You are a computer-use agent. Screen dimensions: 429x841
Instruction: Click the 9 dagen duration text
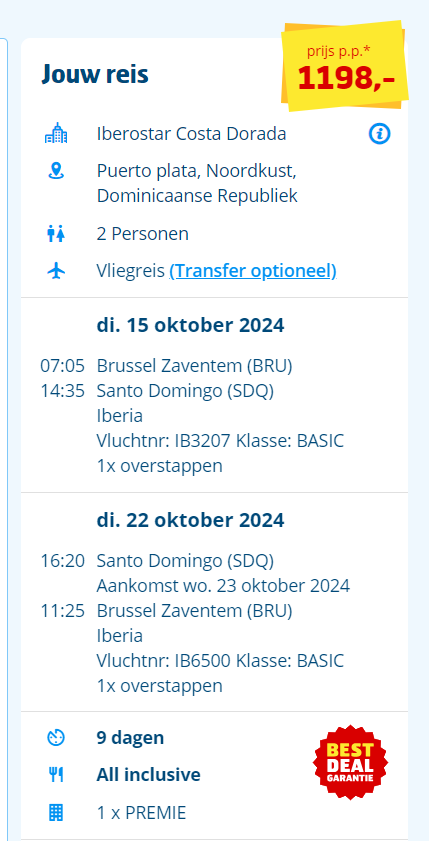coord(130,739)
